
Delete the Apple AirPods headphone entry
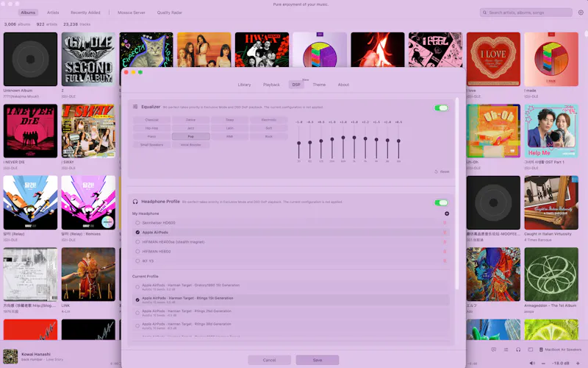point(445,233)
